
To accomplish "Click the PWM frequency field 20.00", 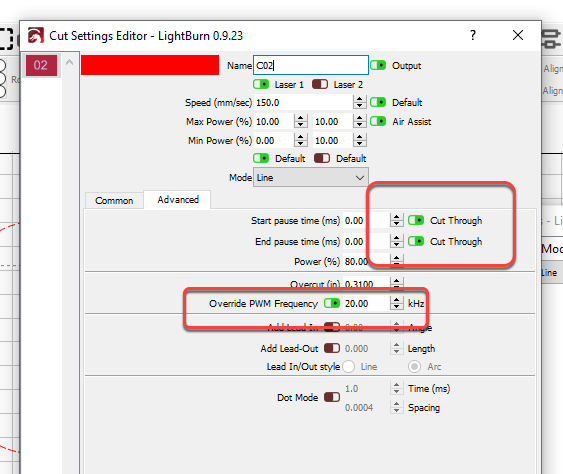I will pos(366,304).
